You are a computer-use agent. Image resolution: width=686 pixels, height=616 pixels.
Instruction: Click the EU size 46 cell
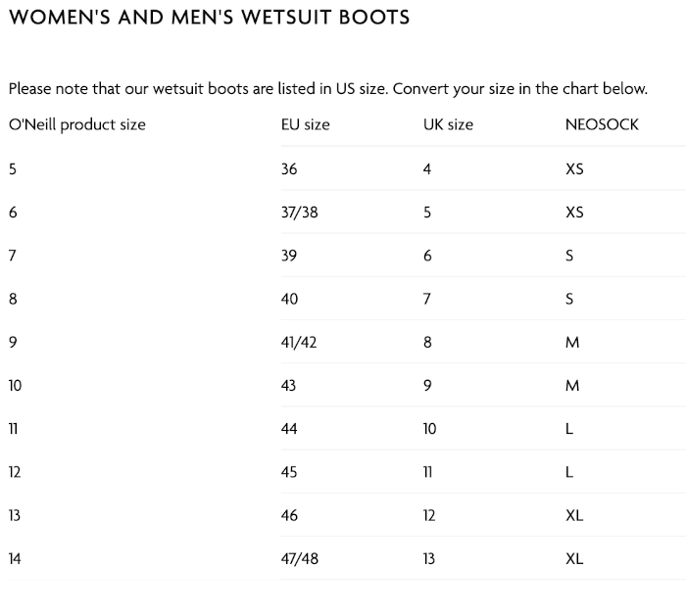pyautogui.click(x=289, y=515)
